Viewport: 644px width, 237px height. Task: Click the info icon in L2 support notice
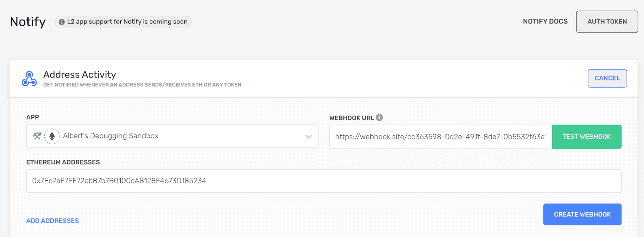[62, 22]
